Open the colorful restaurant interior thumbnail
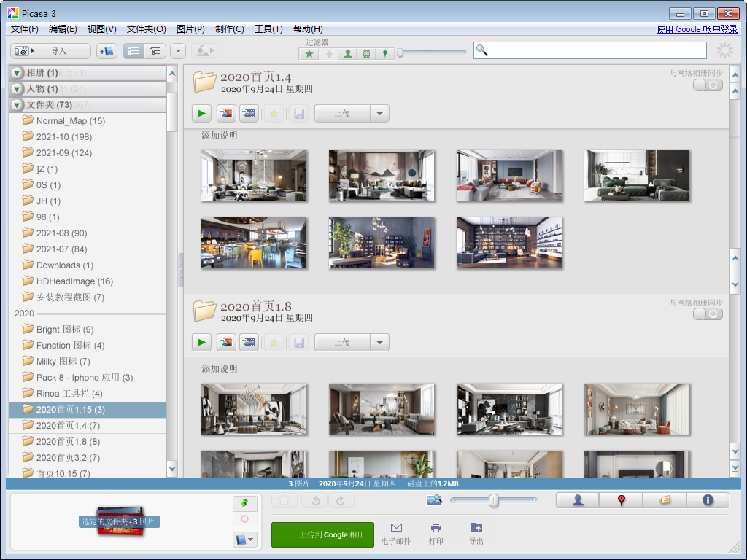The image size is (747, 560). (254, 243)
